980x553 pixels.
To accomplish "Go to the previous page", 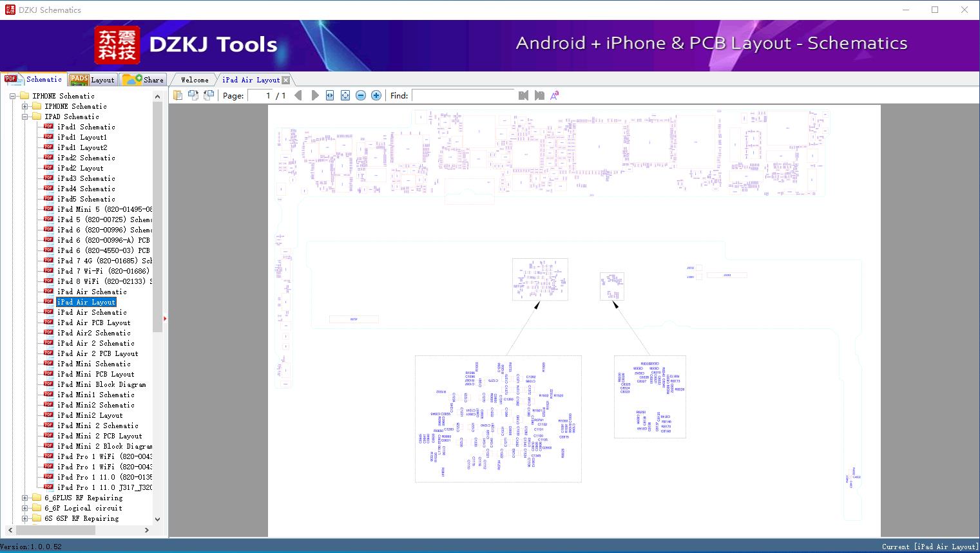I will (298, 95).
